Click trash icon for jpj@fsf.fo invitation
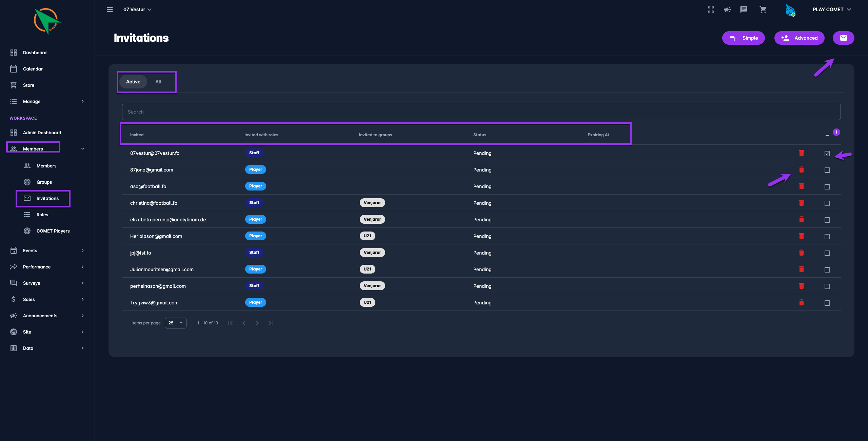868x441 pixels. click(x=802, y=253)
